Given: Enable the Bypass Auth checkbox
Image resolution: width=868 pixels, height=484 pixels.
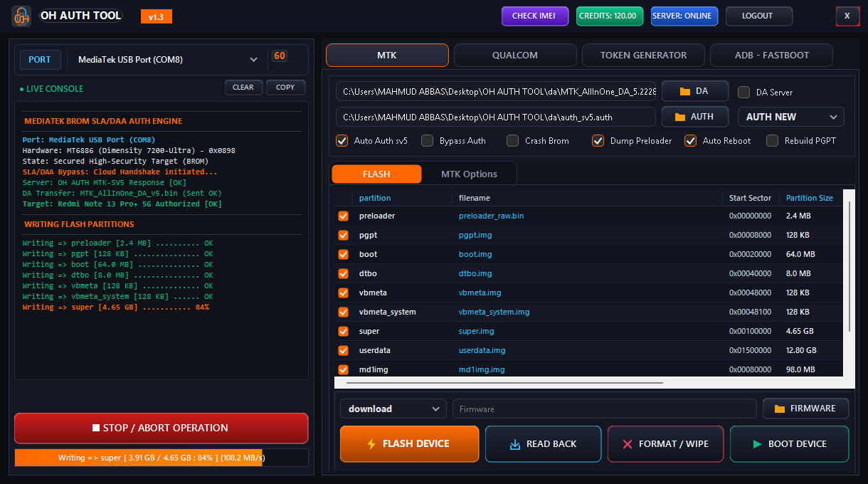Looking at the screenshot, I should 427,140.
